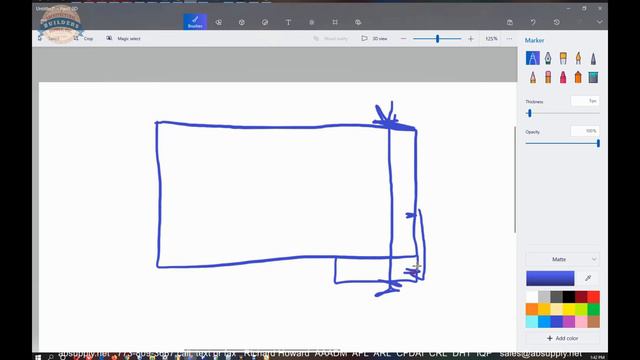Click the Paste icon in top bar
The image size is (640, 360).
click(x=510, y=22)
